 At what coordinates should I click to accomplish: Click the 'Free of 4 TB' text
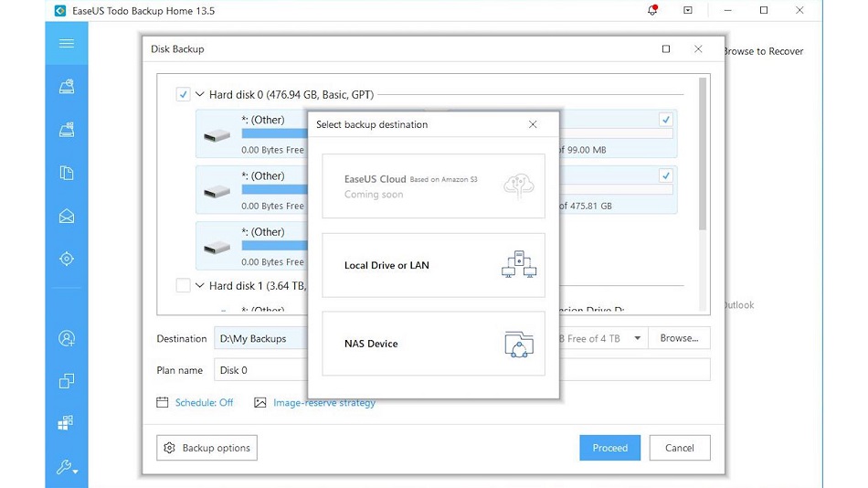coord(593,338)
